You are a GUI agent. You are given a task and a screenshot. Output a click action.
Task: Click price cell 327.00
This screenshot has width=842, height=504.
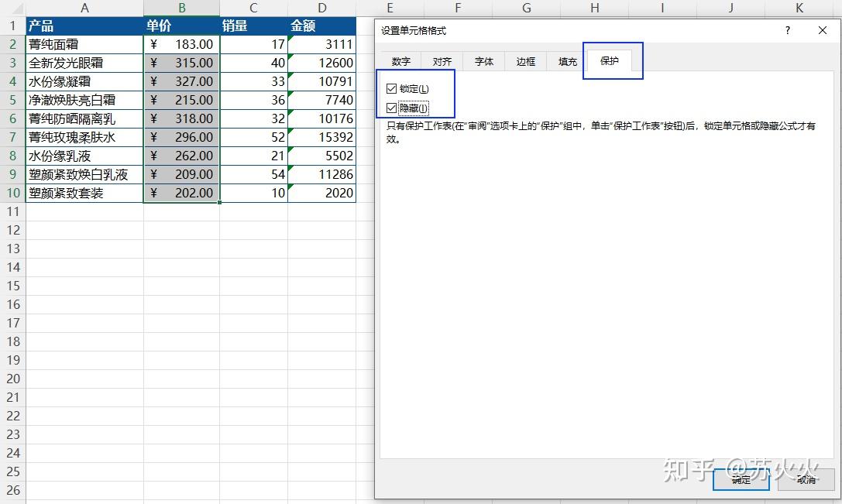(181, 81)
